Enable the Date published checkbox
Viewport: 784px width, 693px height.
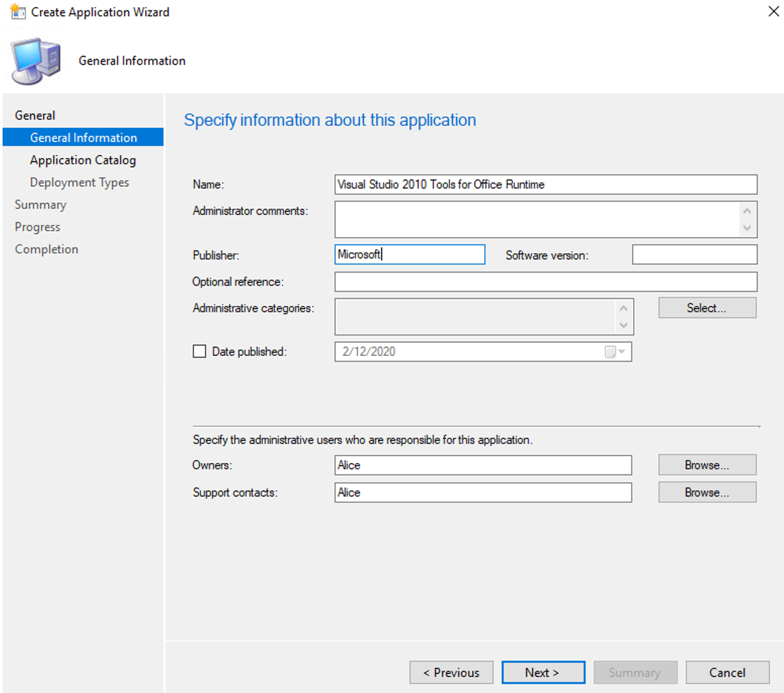click(200, 351)
